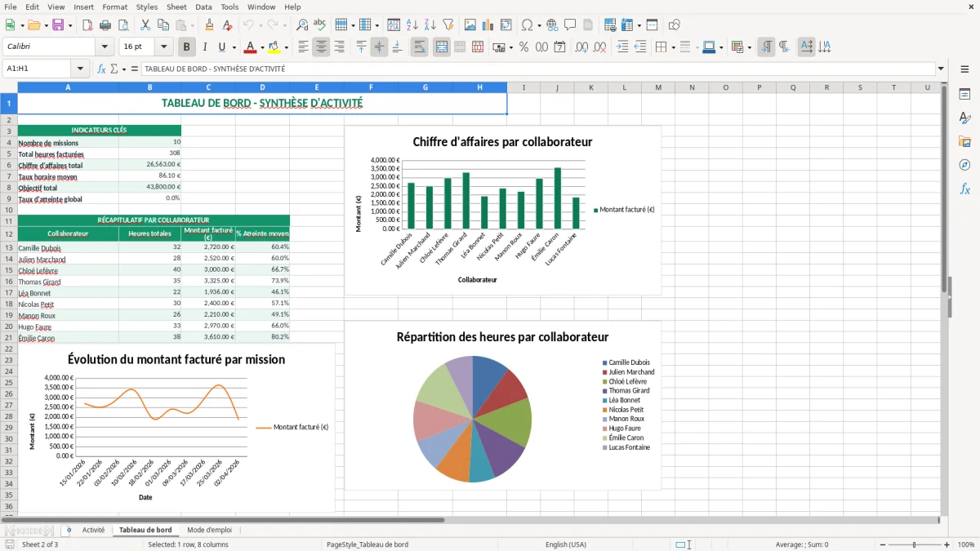Expand the conditional formatting dropdown arrow
Viewport: 980px width, 551px height.
pos(750,47)
